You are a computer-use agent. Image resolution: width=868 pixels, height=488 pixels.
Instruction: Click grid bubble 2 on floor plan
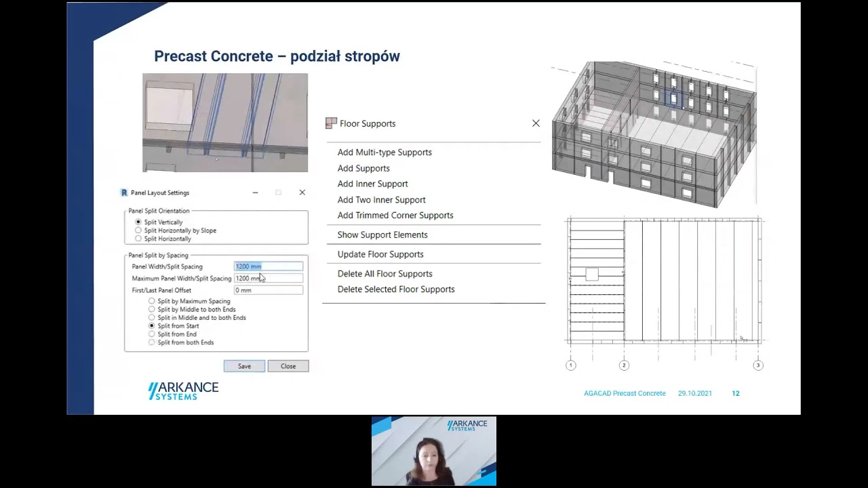(x=624, y=365)
